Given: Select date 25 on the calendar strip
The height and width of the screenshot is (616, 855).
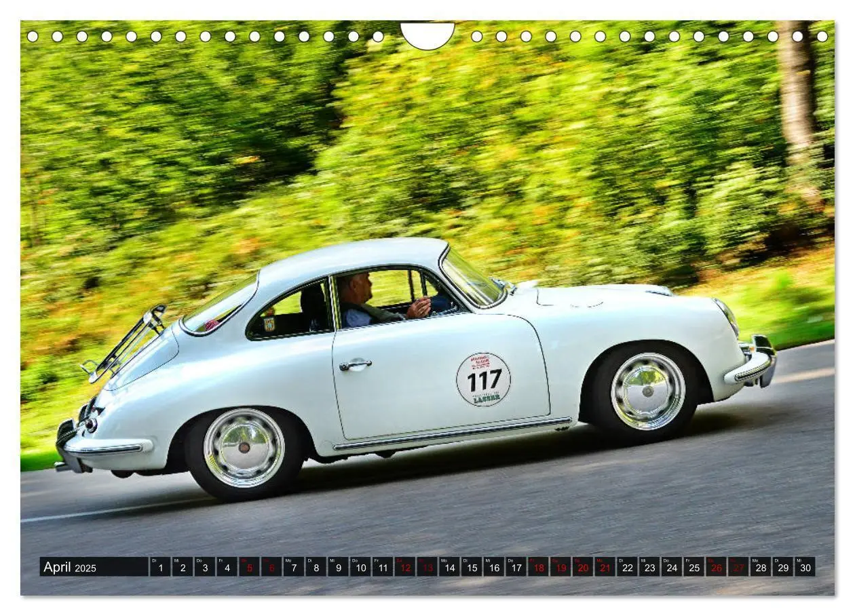Looking at the screenshot, I should point(694,567).
